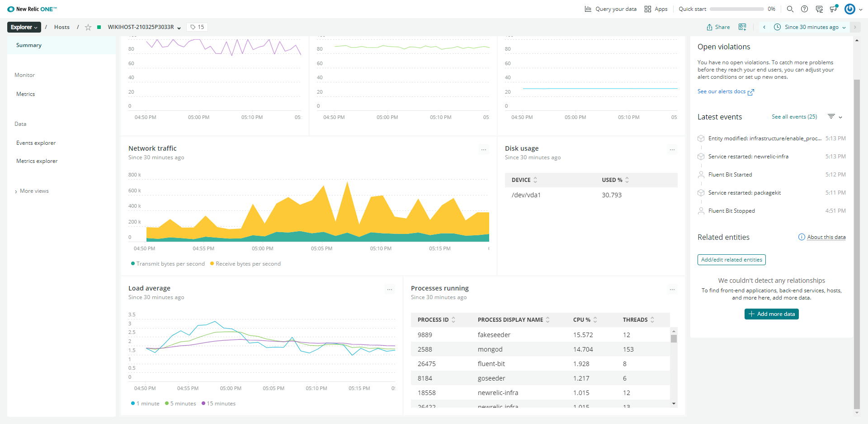This screenshot has height=424, width=868.
Task: Sort by PROCESS ID column
Action: 453,320
